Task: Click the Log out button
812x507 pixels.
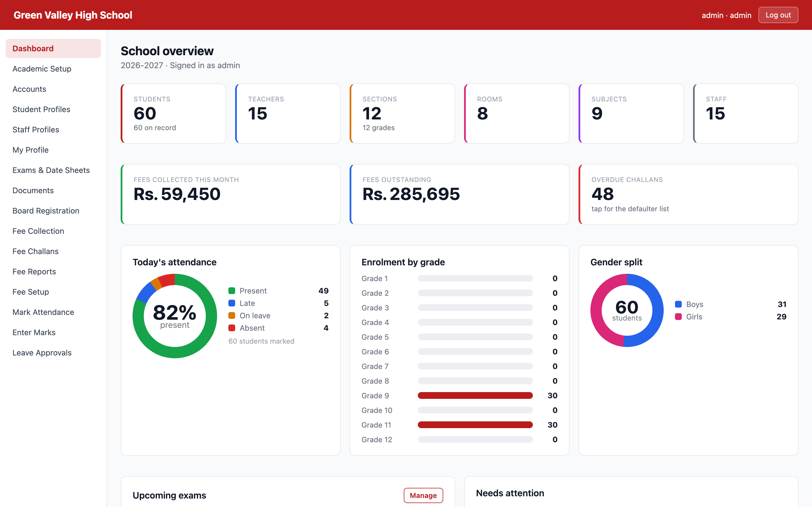Action: [778, 15]
